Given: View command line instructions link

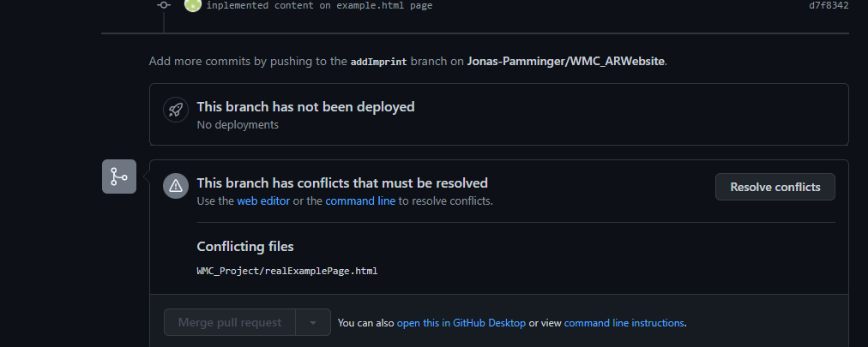Looking at the screenshot, I should tap(624, 323).
